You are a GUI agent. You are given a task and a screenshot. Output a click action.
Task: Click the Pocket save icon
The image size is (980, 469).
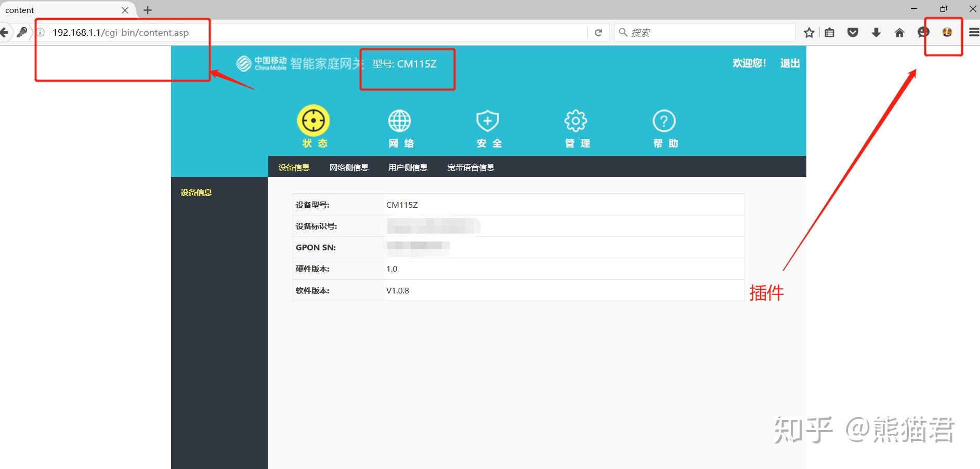click(853, 33)
